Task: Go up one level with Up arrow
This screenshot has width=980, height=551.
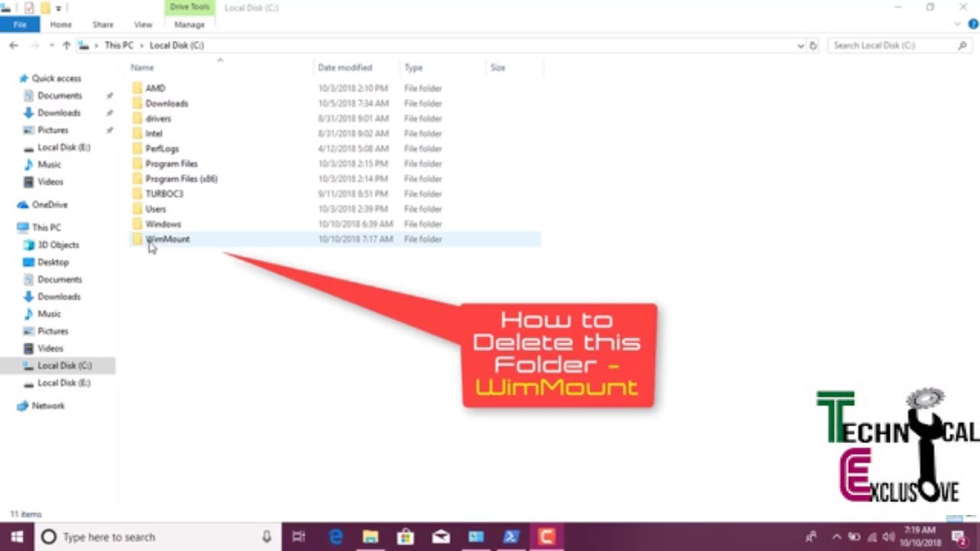Action: [x=67, y=45]
